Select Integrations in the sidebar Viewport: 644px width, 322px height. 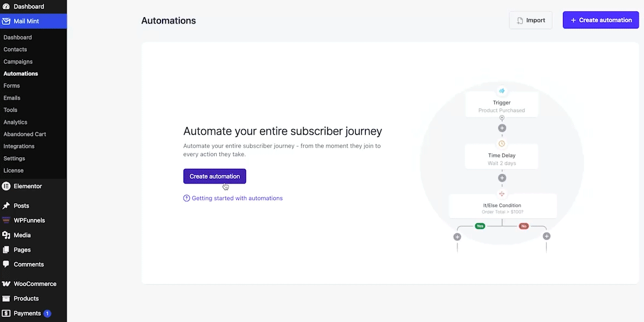click(x=19, y=146)
